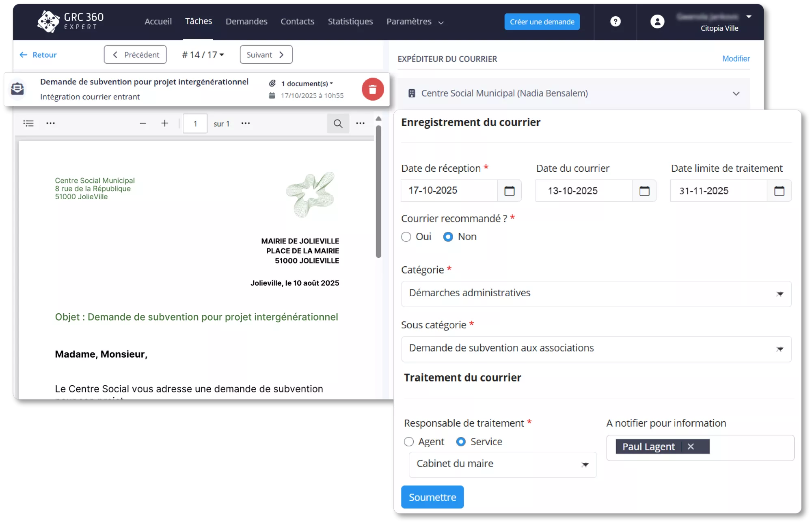Choose Agent as Responsable de traitement
Viewport: 812px width, 524px height.
point(409,442)
